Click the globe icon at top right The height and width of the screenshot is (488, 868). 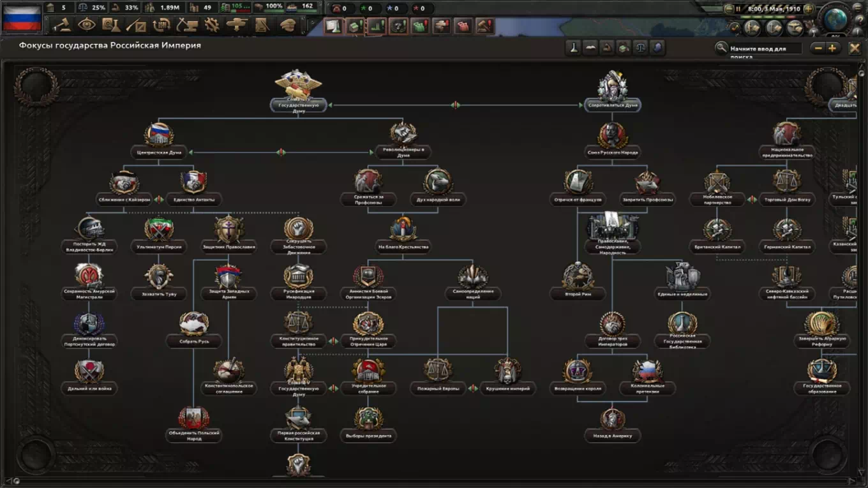click(x=835, y=19)
